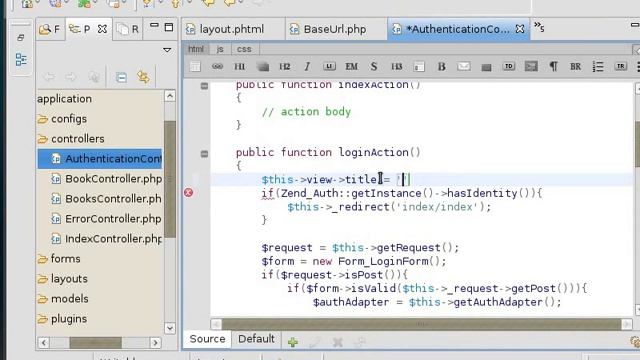
Task: Insert table using first toolbar icon
Action: point(195,66)
